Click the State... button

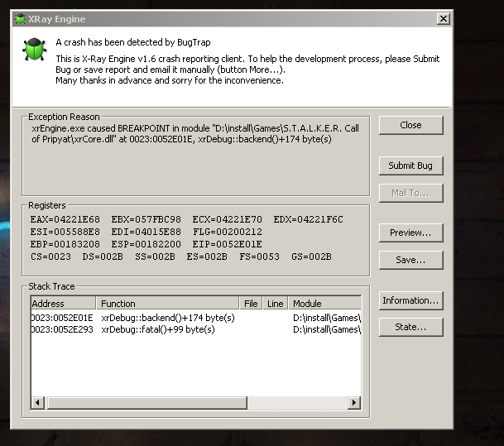[410, 327]
